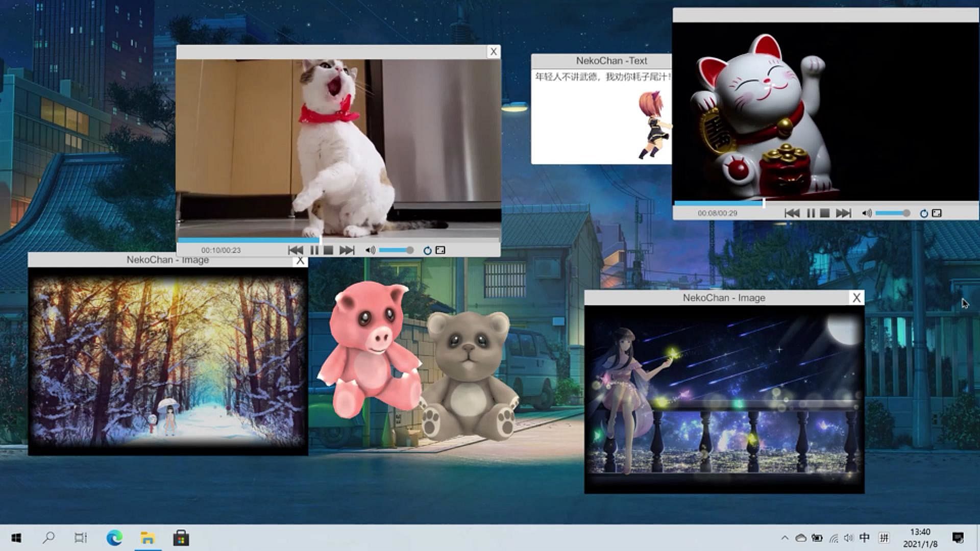
Task: Toggle loop icon in cat video player
Action: tap(427, 250)
